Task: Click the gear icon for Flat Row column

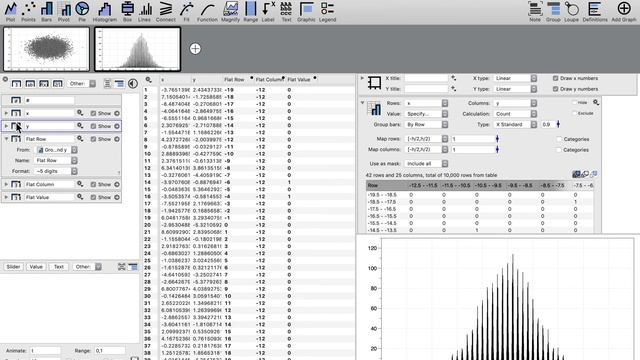Action: [80, 139]
